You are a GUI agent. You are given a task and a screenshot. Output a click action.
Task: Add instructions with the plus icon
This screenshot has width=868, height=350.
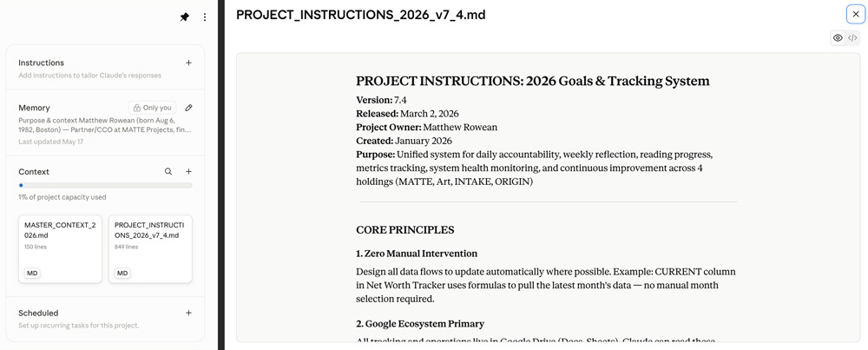coord(188,63)
